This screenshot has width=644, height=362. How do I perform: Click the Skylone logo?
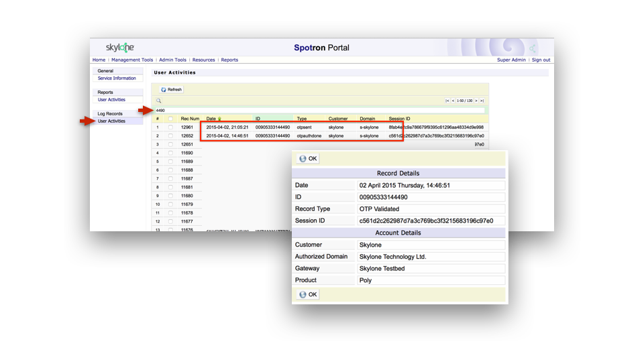(120, 48)
